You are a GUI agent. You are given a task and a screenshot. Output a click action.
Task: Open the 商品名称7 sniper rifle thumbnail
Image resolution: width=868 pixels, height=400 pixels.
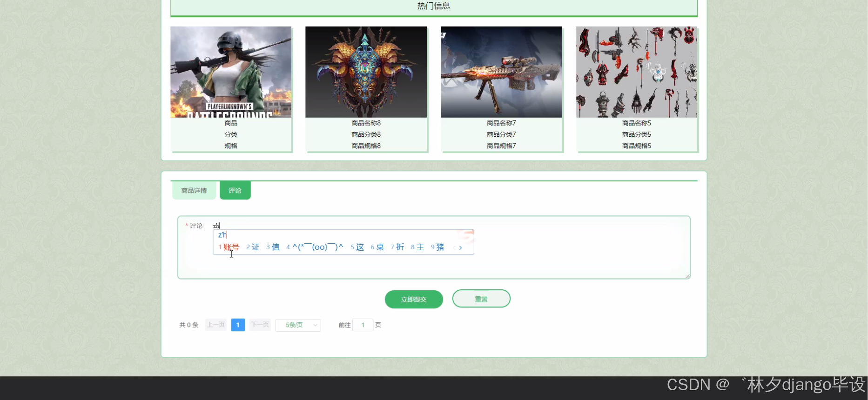pos(502,72)
